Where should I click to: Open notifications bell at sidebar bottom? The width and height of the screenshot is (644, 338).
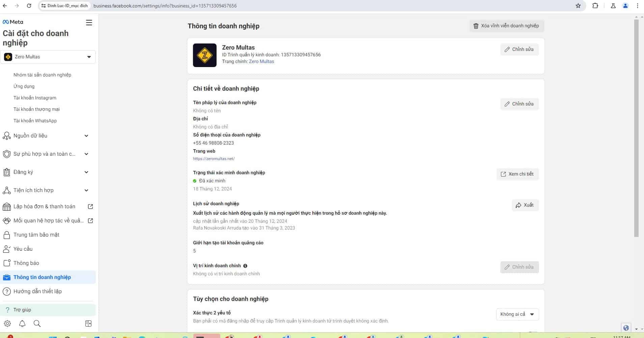pos(22,324)
